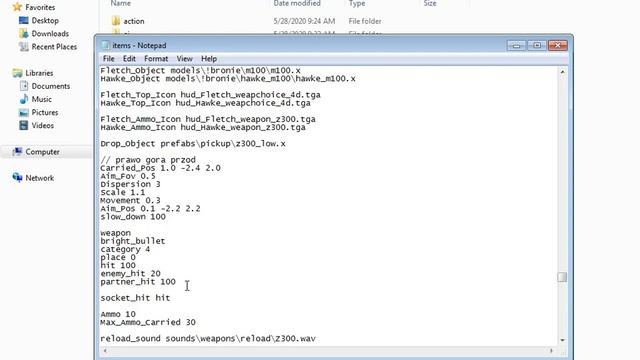Select Computer in Explorer sidebar
Screen dimensions: 640x360
42,152
